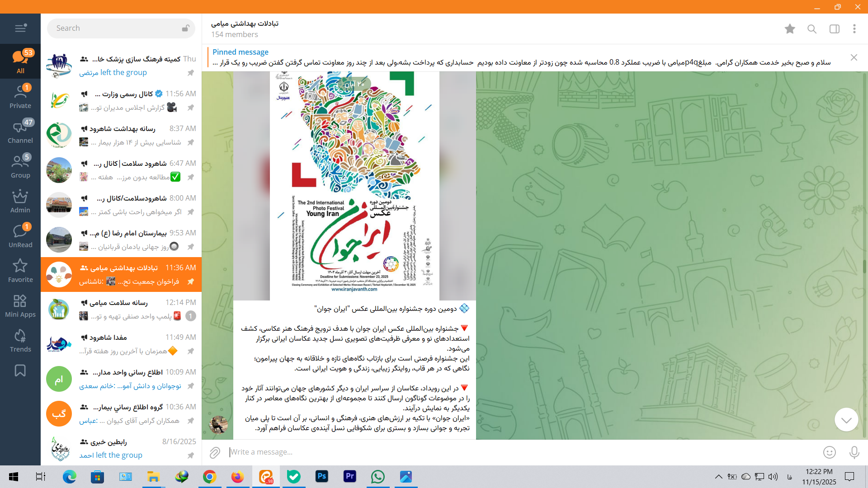Image resolution: width=868 pixels, height=488 pixels.
Task: Switch to the Private chats folder
Action: click(x=20, y=97)
